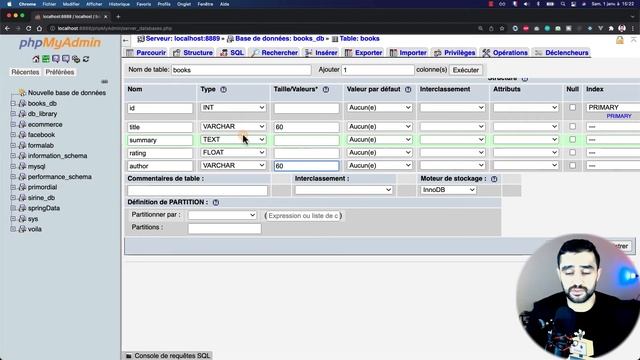The width and height of the screenshot is (640, 360).
Task: Click the browser back arrow
Action: click(x=7, y=29)
